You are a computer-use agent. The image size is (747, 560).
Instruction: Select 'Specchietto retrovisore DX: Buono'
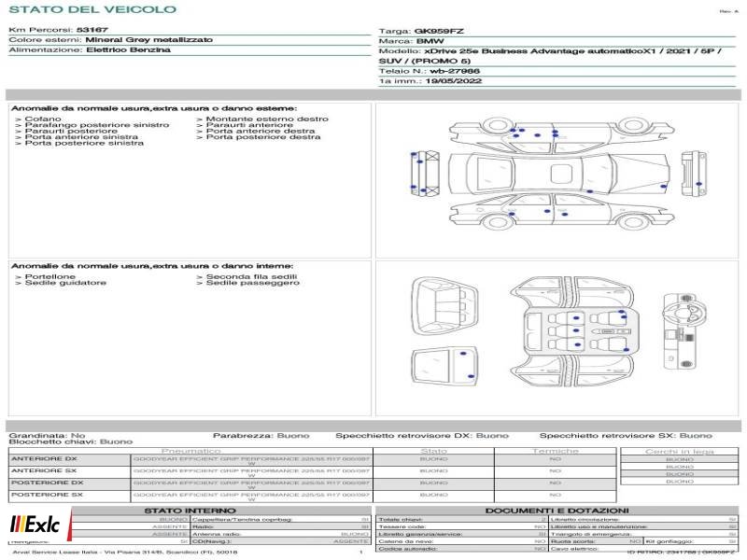click(x=422, y=436)
